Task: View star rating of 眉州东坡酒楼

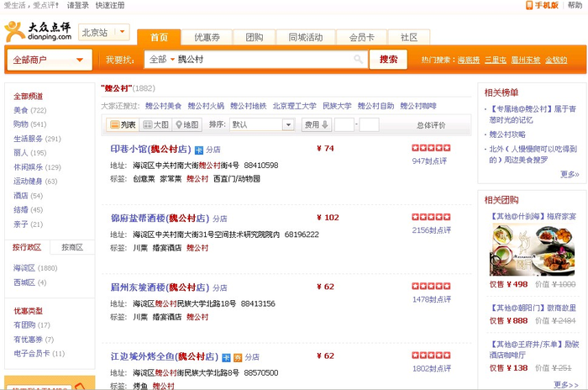Action: click(x=431, y=286)
